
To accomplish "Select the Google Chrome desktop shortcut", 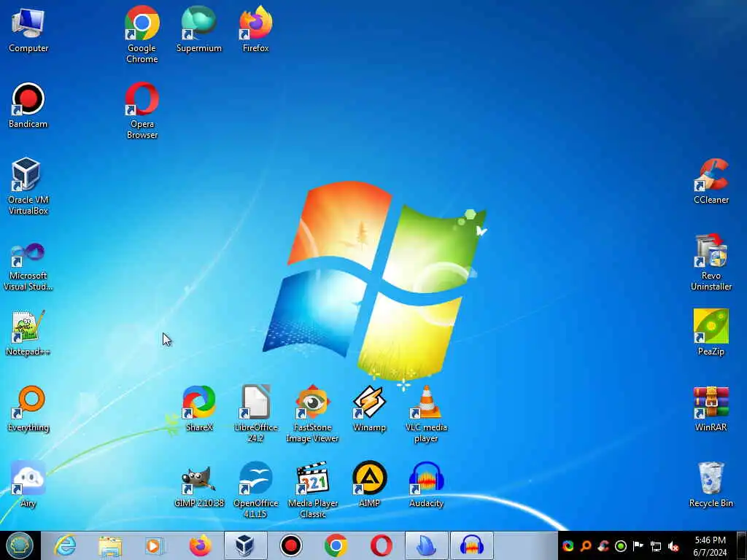I will click(142, 34).
